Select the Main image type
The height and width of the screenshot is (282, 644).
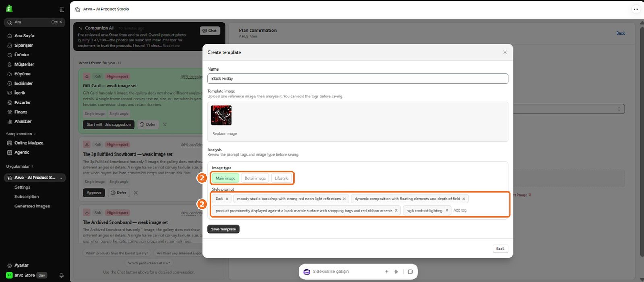pos(225,178)
